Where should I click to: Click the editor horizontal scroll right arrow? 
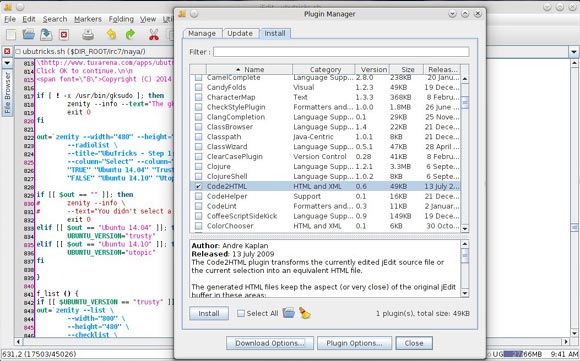pos(566,342)
